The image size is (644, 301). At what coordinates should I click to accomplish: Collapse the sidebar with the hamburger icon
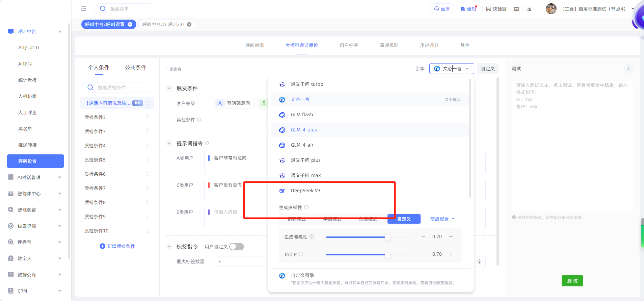click(84, 9)
